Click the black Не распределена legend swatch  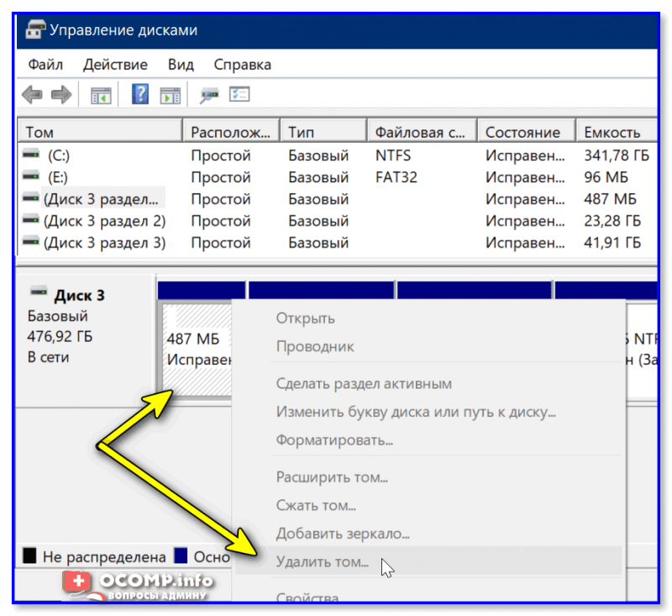point(29,555)
